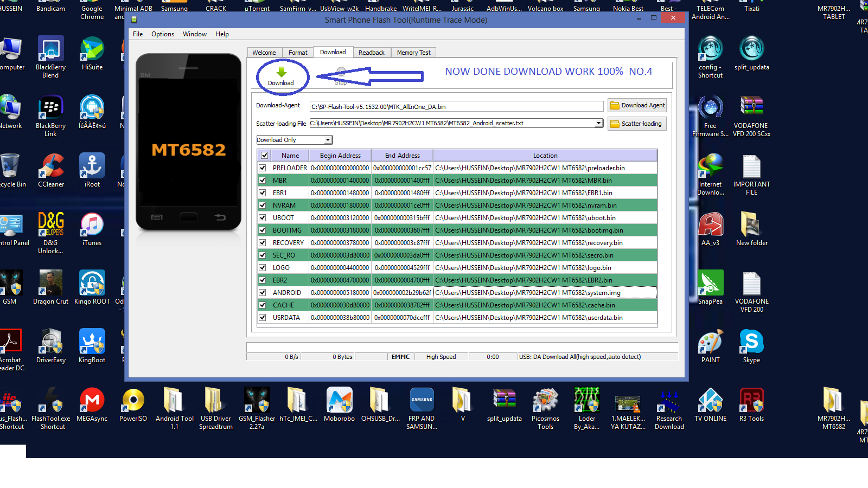Screen dimensions: 868x488
Task: Select the BOOTIMG partition name cell
Action: coord(290,230)
